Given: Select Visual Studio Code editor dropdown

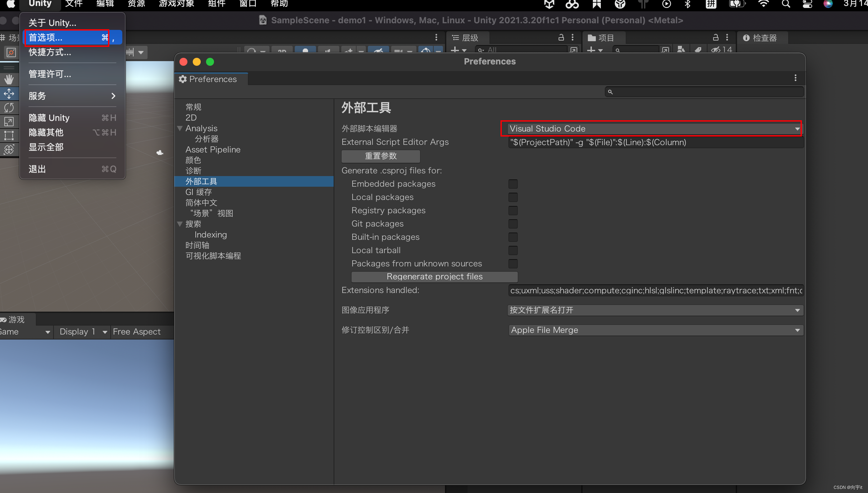Looking at the screenshot, I should click(x=653, y=128).
